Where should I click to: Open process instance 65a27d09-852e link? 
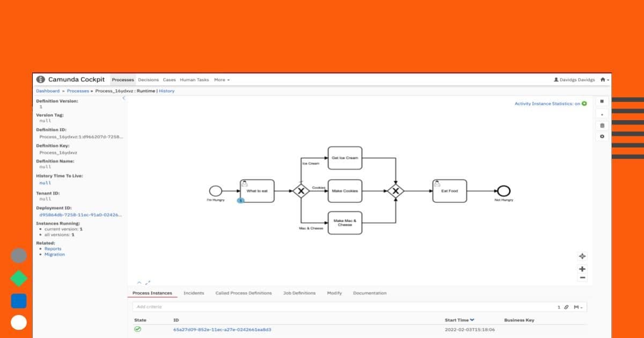tap(222, 329)
